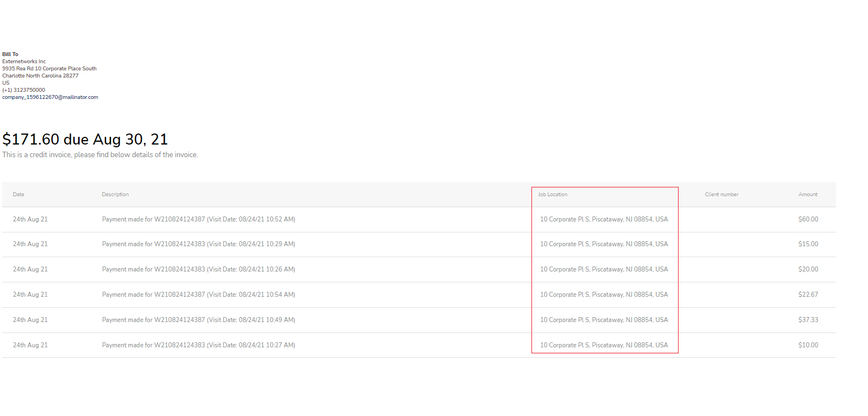Select the 'Externetworks Inc' company name

[24, 62]
